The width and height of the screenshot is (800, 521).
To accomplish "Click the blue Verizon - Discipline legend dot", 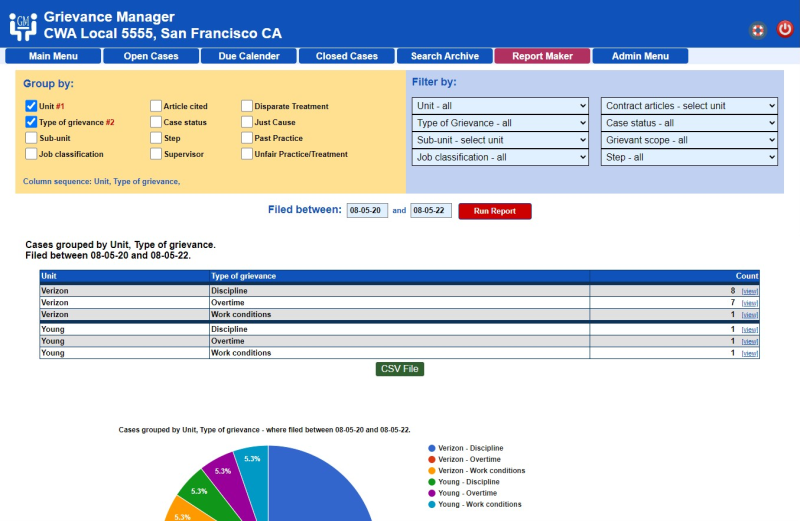I will coord(432,448).
